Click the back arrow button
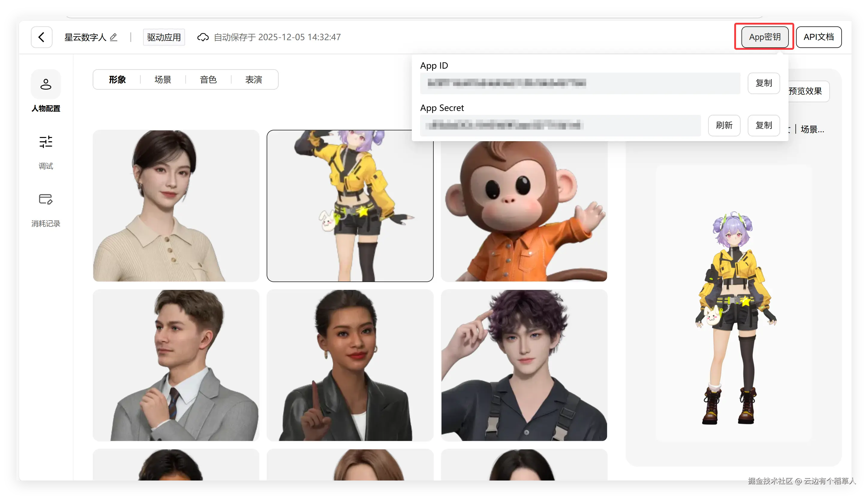The image size is (868, 497). click(x=41, y=37)
